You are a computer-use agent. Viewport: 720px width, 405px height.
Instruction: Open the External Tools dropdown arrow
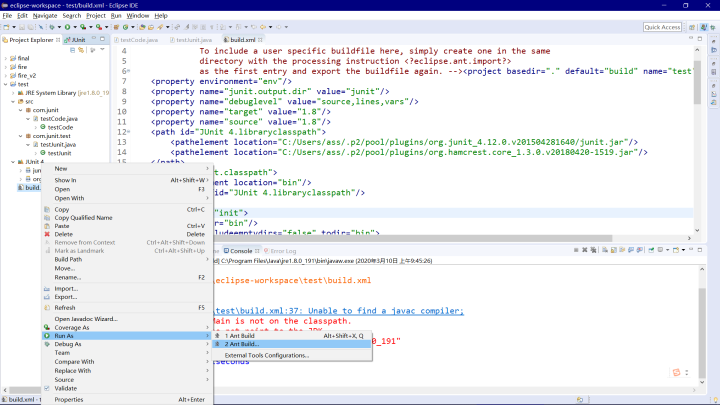click(106, 27)
